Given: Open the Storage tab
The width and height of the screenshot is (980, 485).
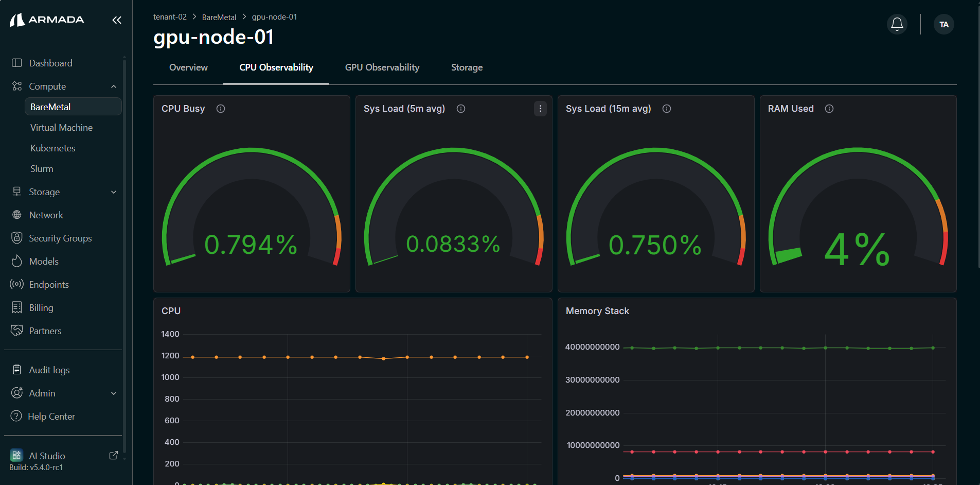Looking at the screenshot, I should [x=467, y=67].
